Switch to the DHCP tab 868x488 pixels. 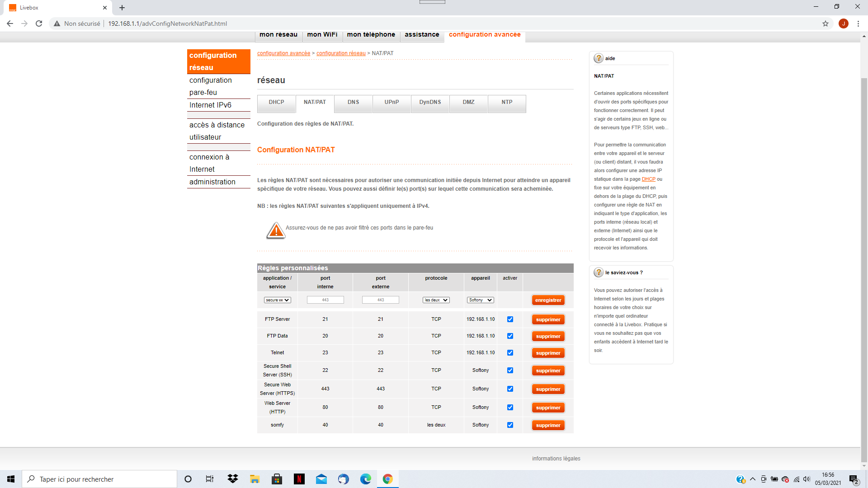coord(276,103)
